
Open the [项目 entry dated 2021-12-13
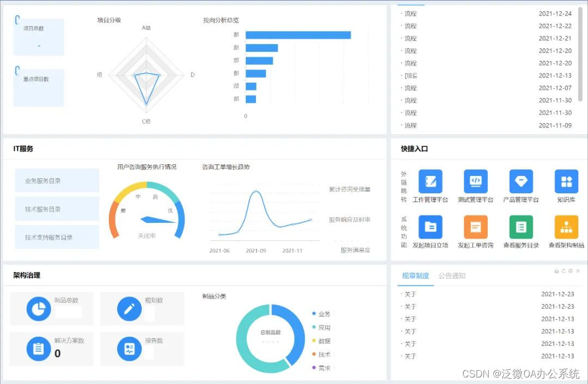486,75
